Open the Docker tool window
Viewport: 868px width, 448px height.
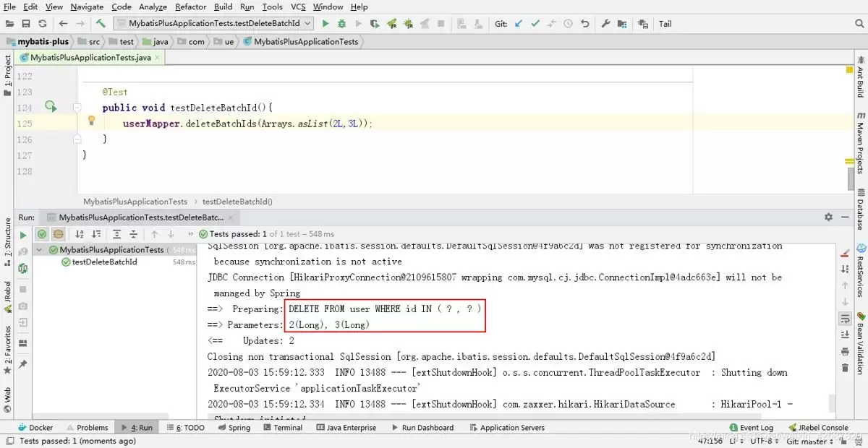click(35, 428)
